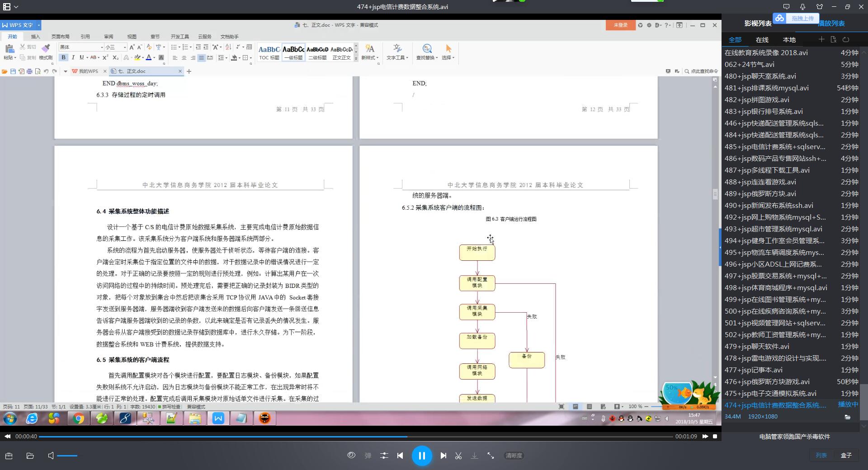Image resolution: width=868 pixels, height=470 pixels.
Task: Toggle the eye-mode icon in player controls
Action: 351,455
